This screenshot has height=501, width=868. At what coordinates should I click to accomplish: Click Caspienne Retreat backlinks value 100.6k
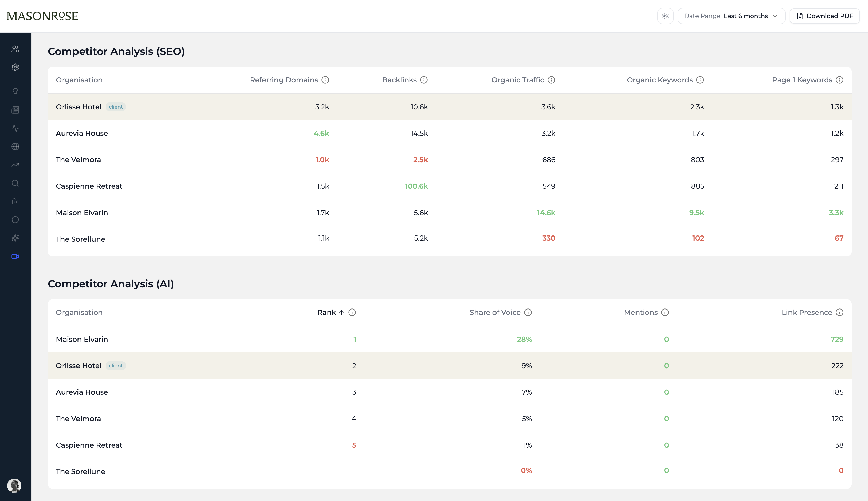[x=416, y=186]
